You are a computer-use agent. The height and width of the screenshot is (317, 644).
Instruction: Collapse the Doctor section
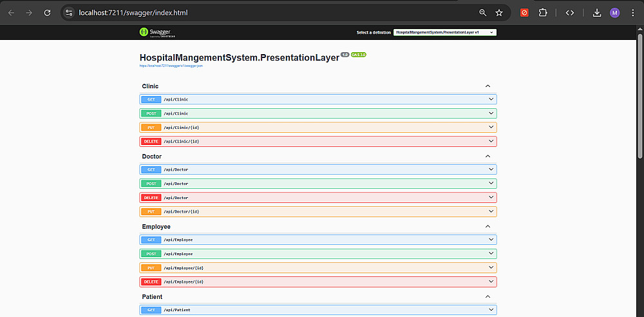pos(488,156)
